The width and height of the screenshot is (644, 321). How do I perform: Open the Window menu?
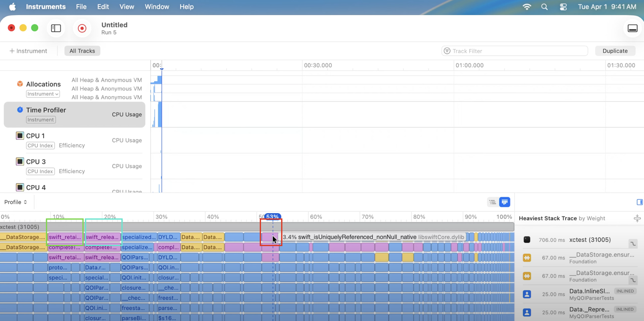157,7
